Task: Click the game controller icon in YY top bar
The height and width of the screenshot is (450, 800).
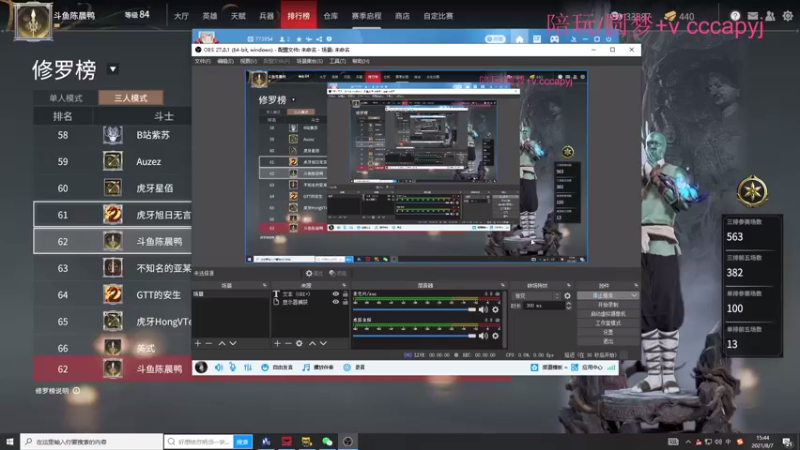Action: pyautogui.click(x=554, y=39)
